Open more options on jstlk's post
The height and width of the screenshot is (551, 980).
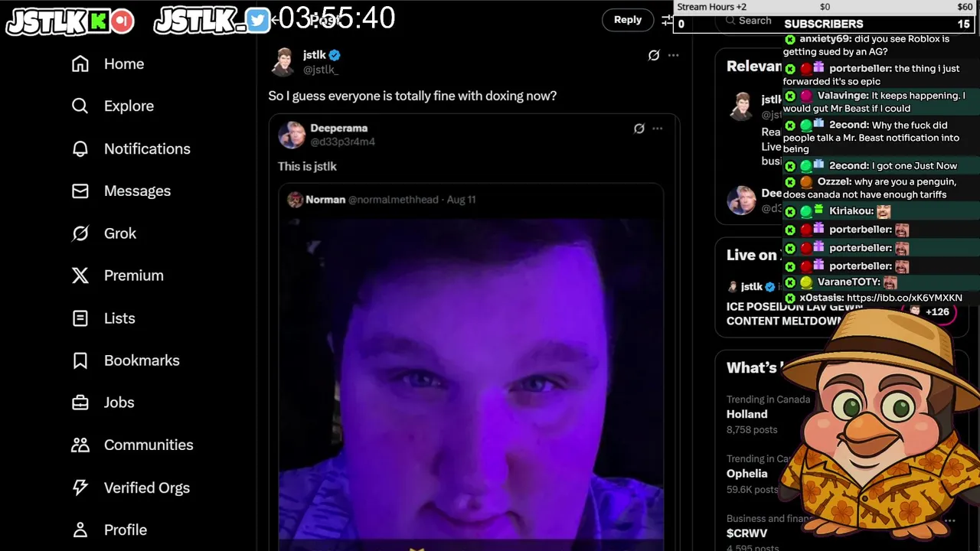tap(673, 55)
